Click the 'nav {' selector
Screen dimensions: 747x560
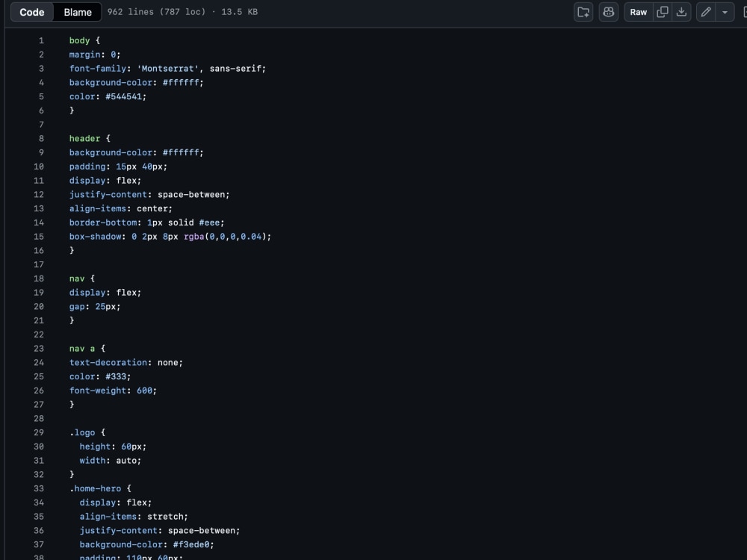click(x=82, y=279)
